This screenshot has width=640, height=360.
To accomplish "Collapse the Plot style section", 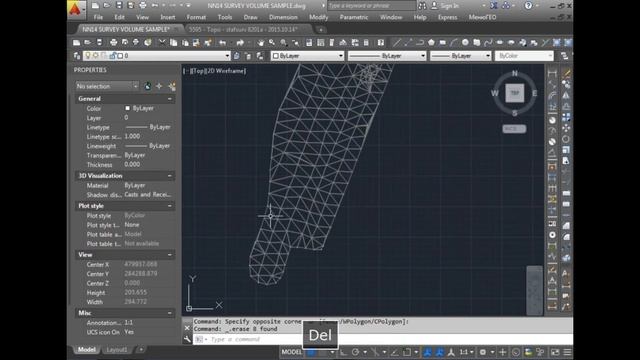I will (170, 206).
